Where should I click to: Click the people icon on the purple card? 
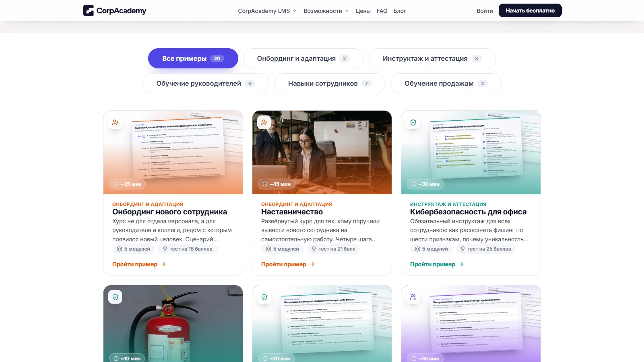[413, 297]
